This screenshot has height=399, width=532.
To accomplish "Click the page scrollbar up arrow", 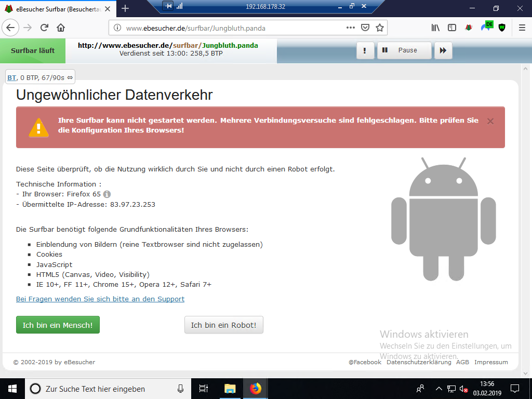I will (x=526, y=69).
